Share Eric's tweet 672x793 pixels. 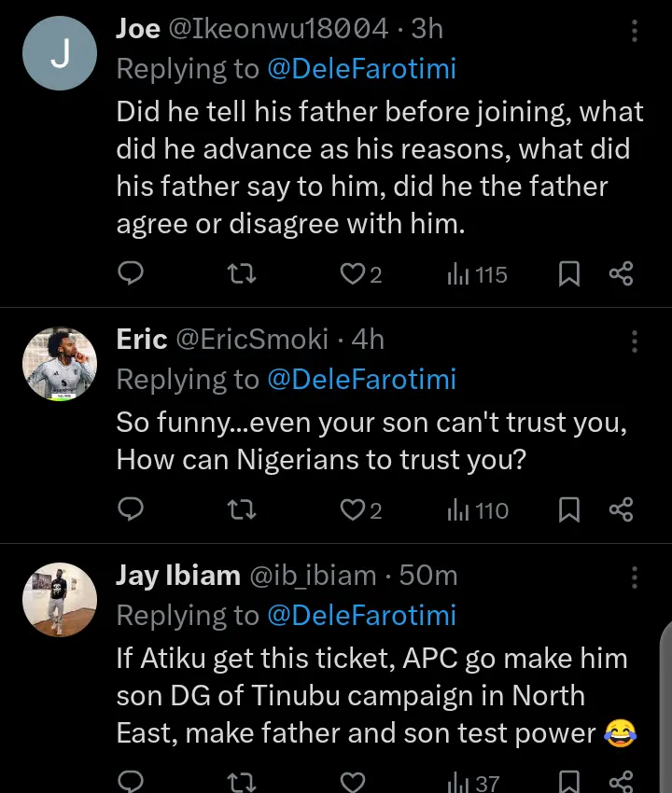[621, 509]
